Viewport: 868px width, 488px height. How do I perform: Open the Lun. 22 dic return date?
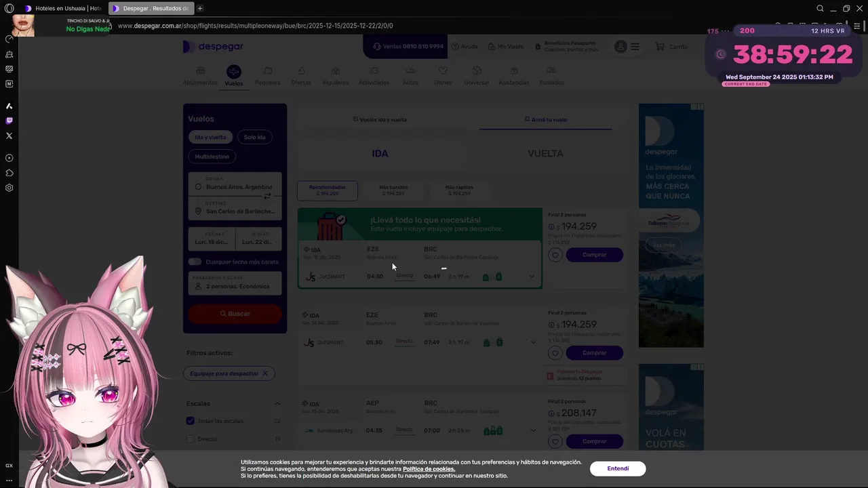click(x=258, y=239)
